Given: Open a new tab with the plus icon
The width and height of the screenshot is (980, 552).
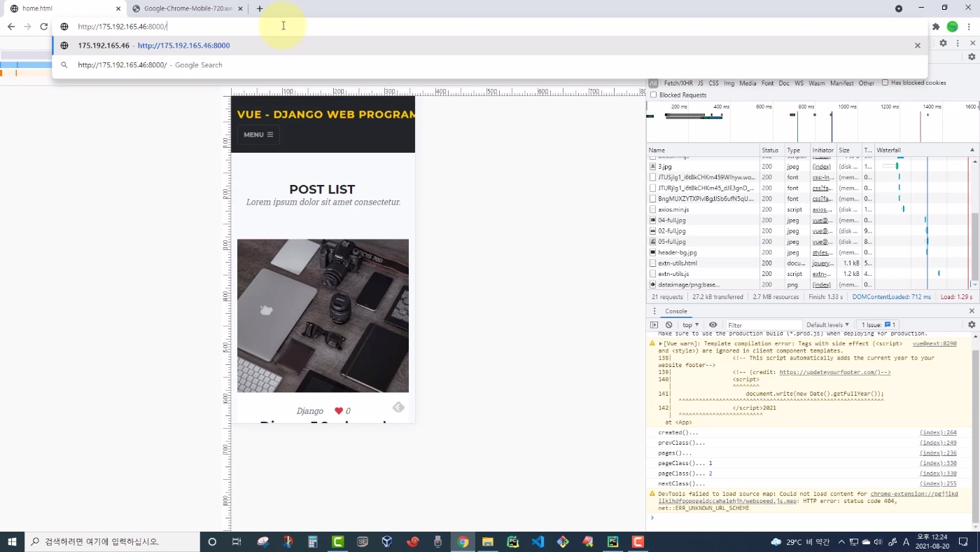Looking at the screenshot, I should tap(260, 8).
